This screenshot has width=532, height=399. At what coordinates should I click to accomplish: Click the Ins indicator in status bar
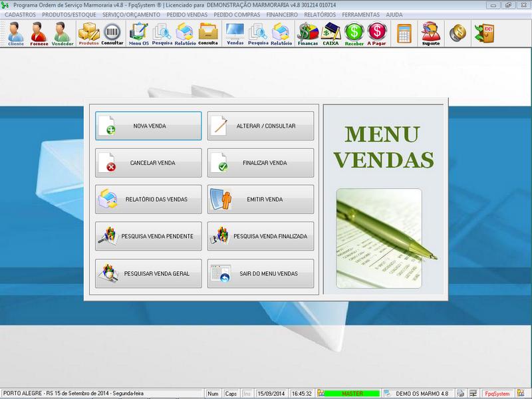coord(247,394)
